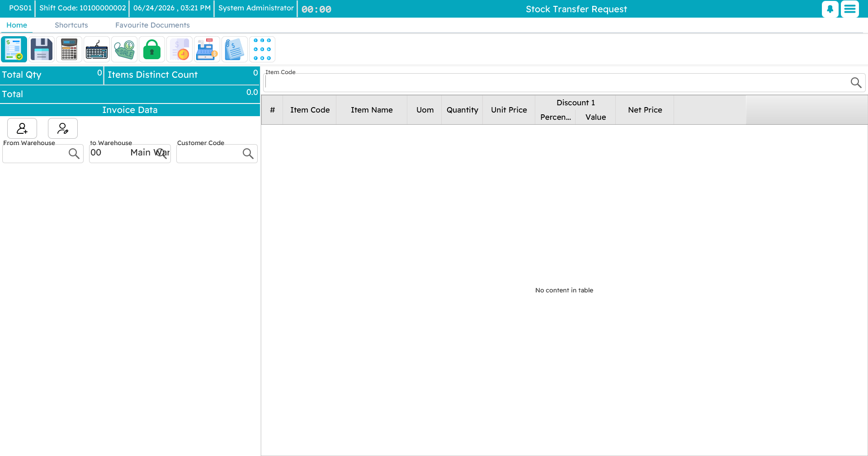868x456 pixels.
Task: Click the Item Code column header
Action: pos(310,110)
